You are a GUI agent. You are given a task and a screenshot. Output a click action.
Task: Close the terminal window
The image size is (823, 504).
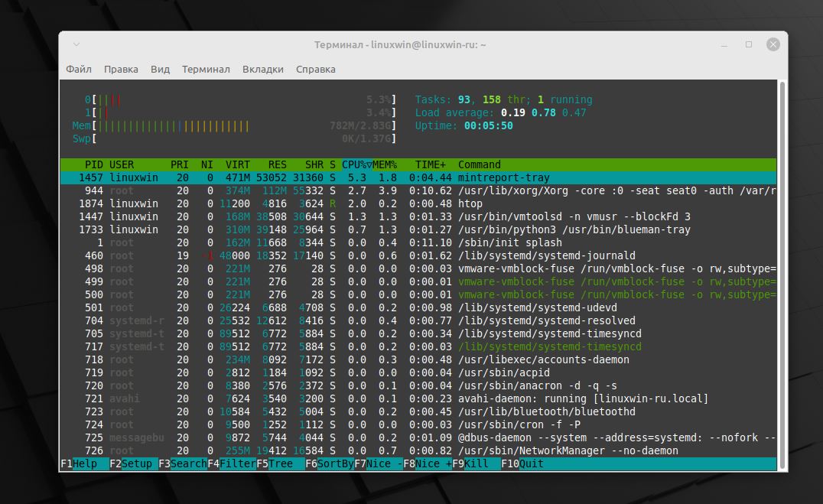pos(773,44)
